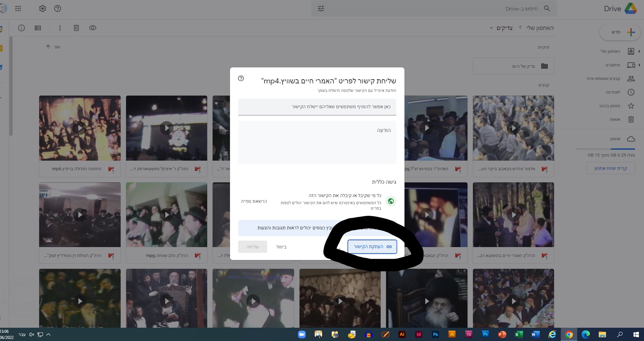Image resolution: width=644 pixels, height=341 pixels.
Task: Show hidden system tray icons
Action: pos(48,335)
